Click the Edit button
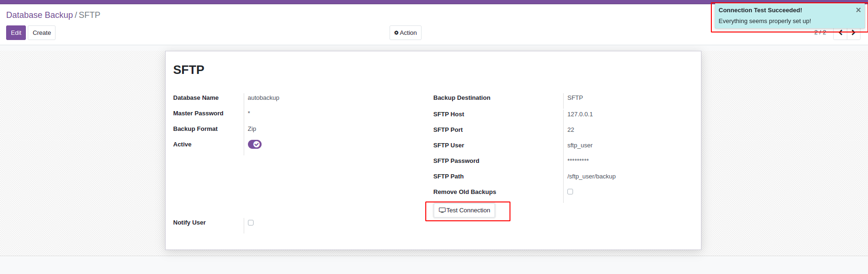Image resolution: width=868 pixels, height=274 pixels. (x=16, y=33)
